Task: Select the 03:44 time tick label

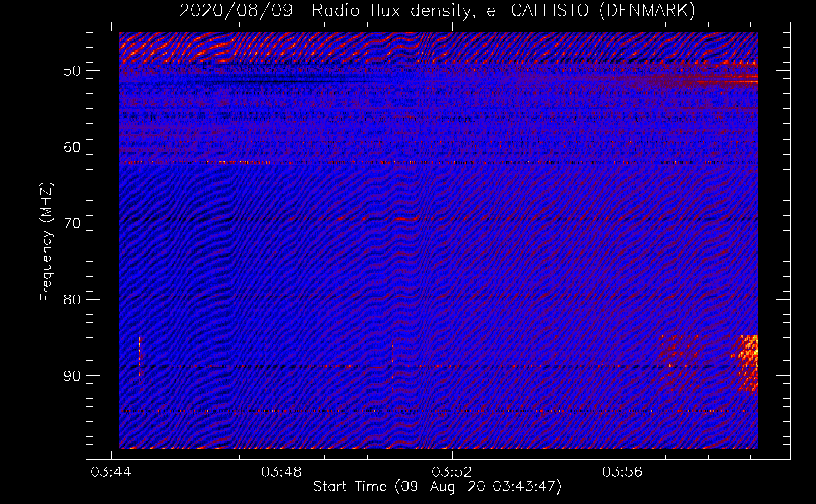Action: click(x=111, y=472)
